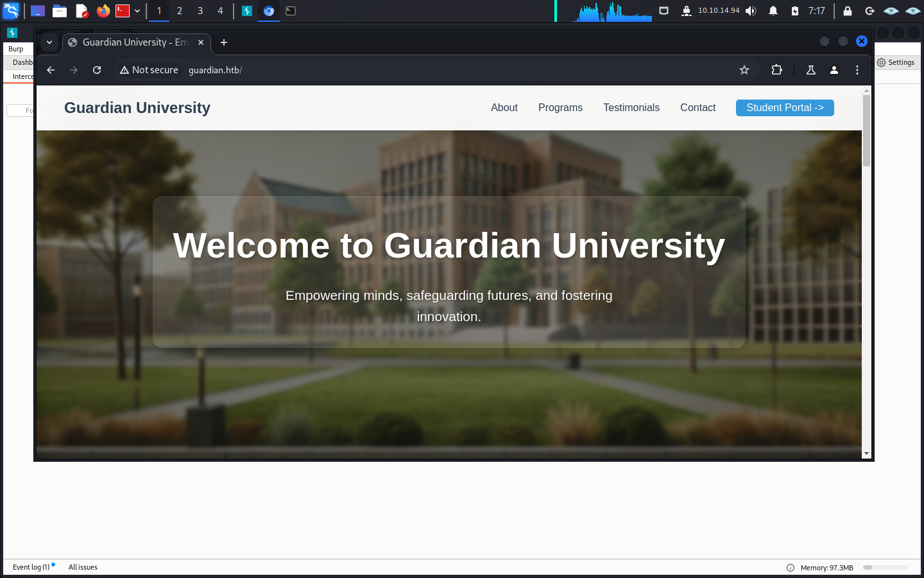This screenshot has width=924, height=578.
Task: Click the Not secure site info chip
Action: 149,70
